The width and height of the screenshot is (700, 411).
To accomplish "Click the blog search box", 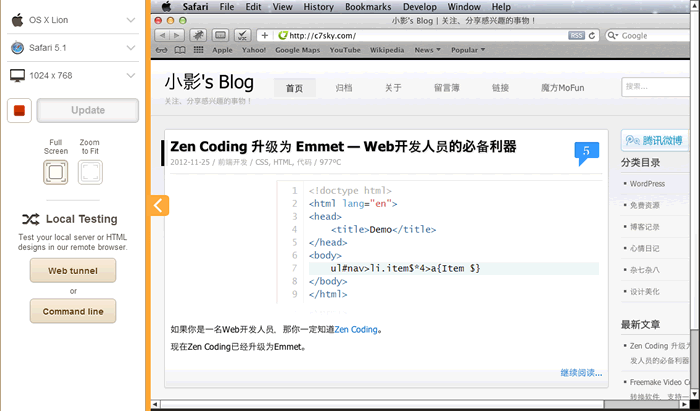I will tap(656, 87).
